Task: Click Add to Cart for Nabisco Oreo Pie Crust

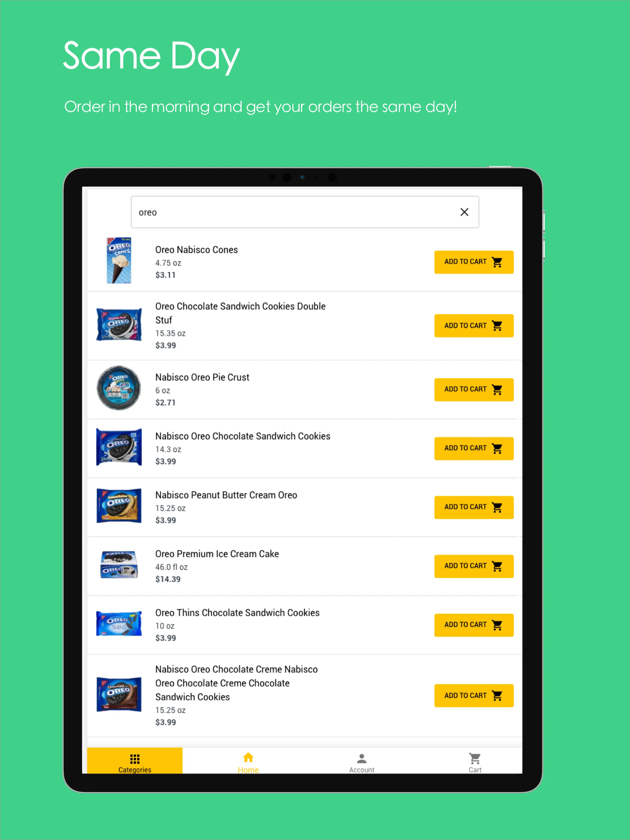Action: (x=473, y=388)
